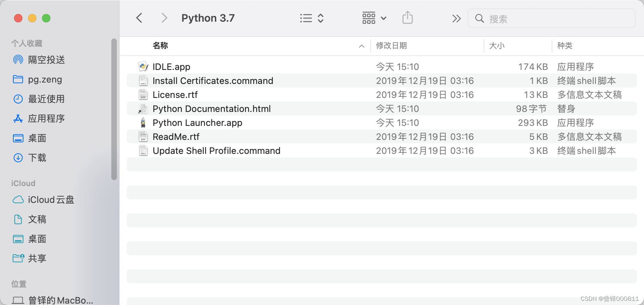Select the ReadMe.rtf file icon
644x305 pixels.
tap(143, 136)
